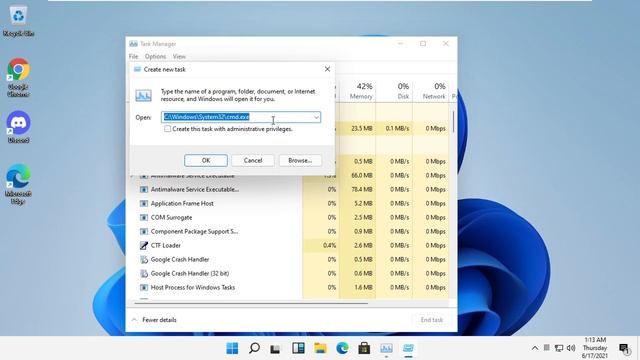Open Microsoft Store from taskbar

coord(364,348)
